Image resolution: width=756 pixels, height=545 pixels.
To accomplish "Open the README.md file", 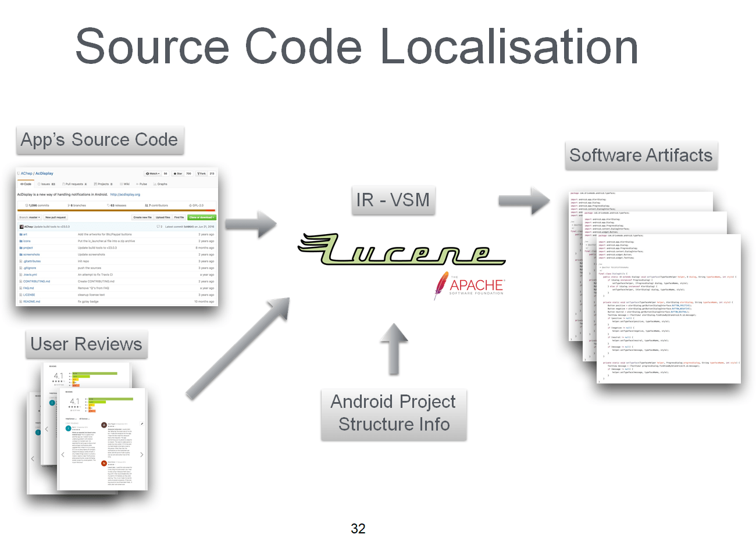I will [32, 302].
